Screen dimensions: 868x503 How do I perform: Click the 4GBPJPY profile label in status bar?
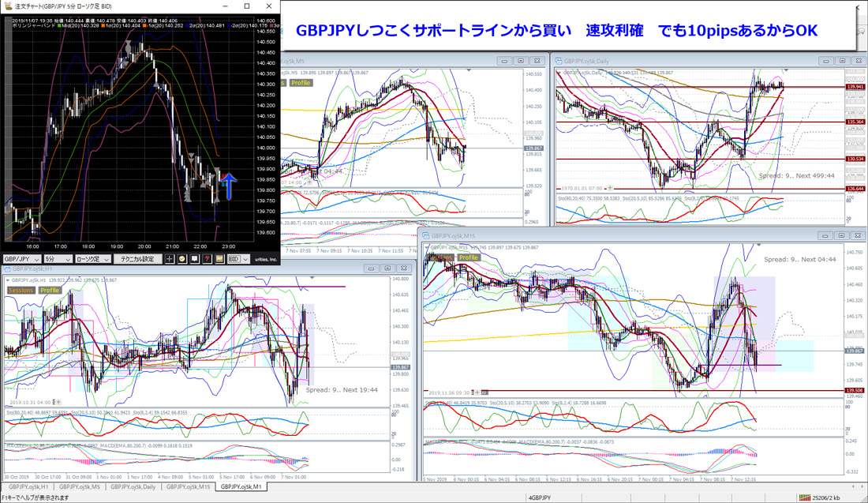(x=540, y=498)
